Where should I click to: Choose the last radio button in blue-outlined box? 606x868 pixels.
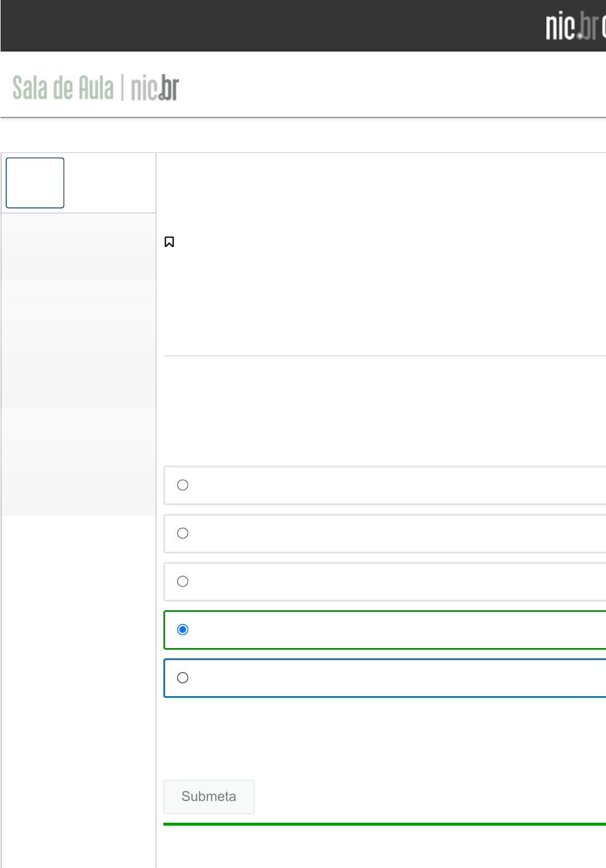click(183, 678)
